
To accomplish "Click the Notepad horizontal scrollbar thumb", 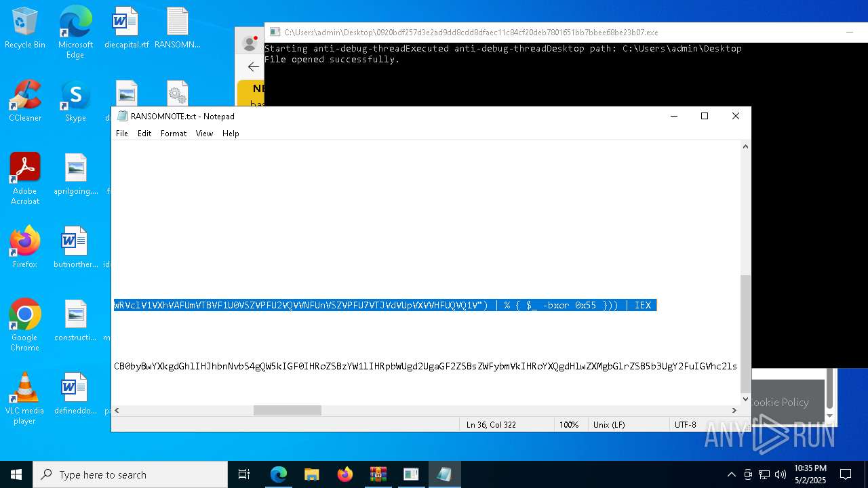I will 288,410.
